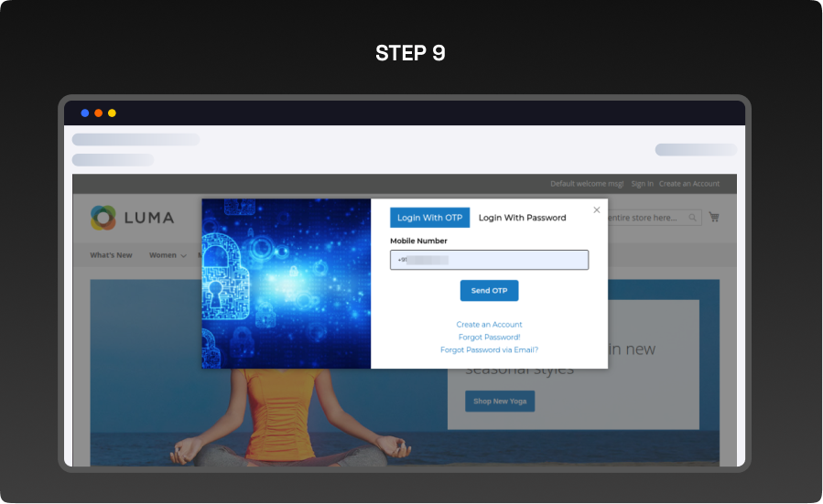This screenshot has height=504, width=823.
Task: Close the login popup with X
Action: pyautogui.click(x=597, y=209)
